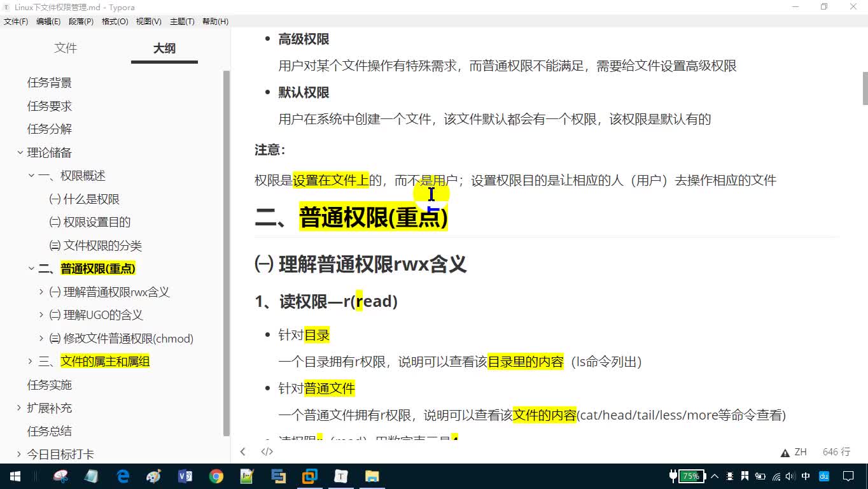This screenshot has width=868, height=489.
Task: Switch to the 文件 sidebar tab
Action: point(66,48)
